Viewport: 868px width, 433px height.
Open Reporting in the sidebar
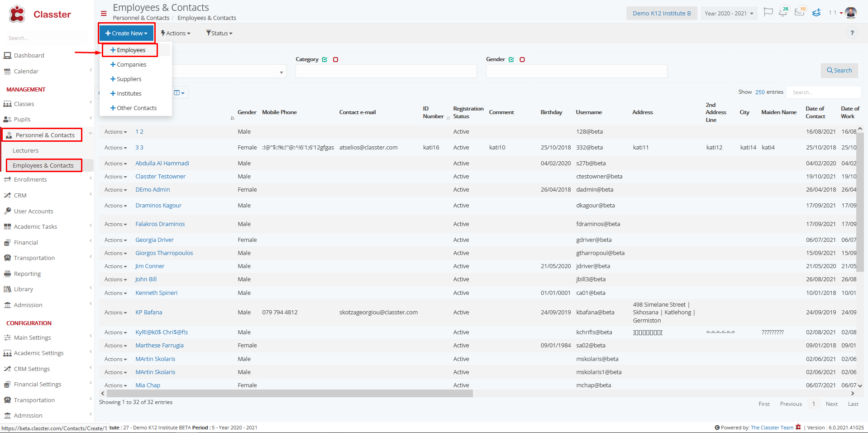(27, 274)
